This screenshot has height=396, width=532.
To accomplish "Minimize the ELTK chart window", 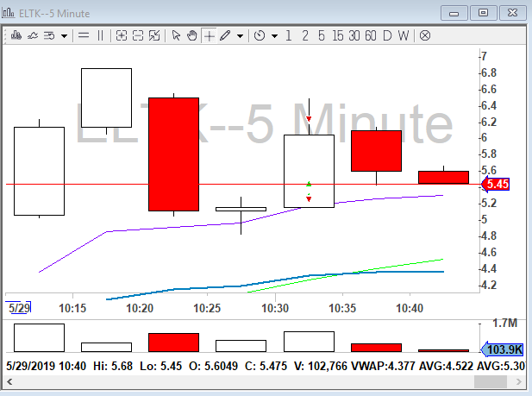I will [x=454, y=13].
